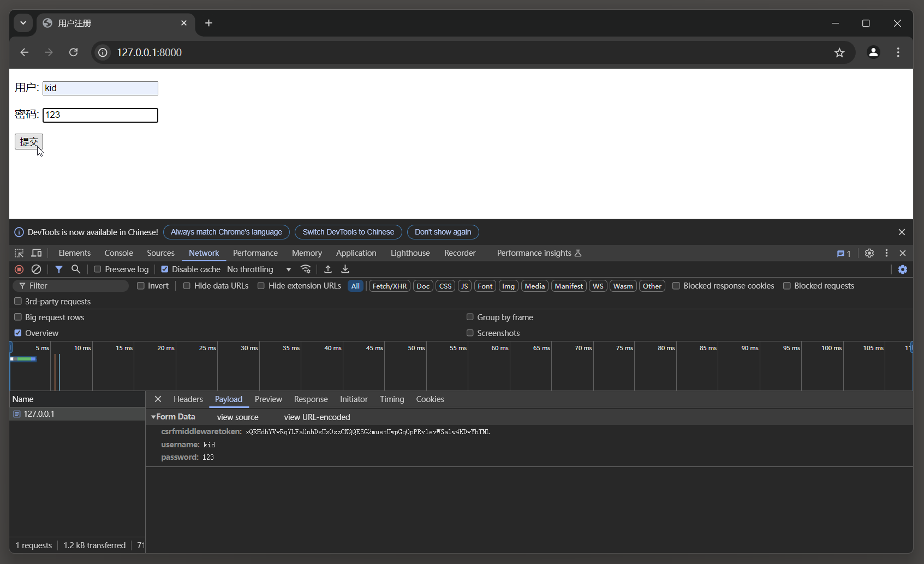924x564 pixels.
Task: Uncheck the Overview option
Action: [x=18, y=333]
